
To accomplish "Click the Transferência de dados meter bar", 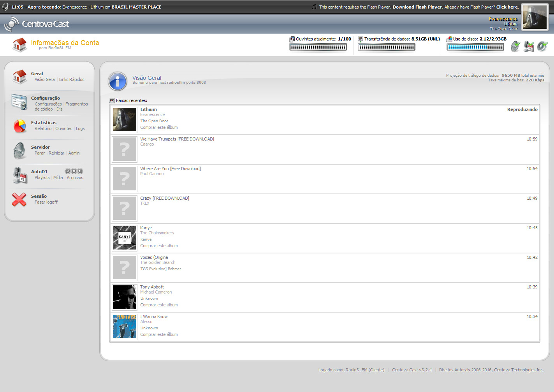I will pos(387,47).
